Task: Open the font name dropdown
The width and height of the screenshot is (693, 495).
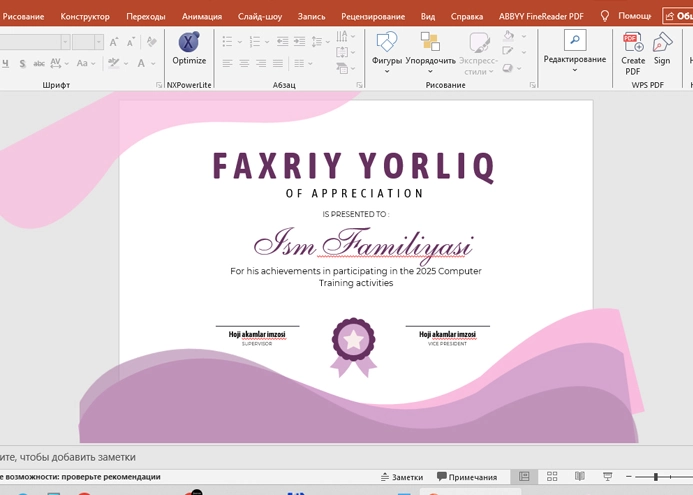Action: point(65,42)
